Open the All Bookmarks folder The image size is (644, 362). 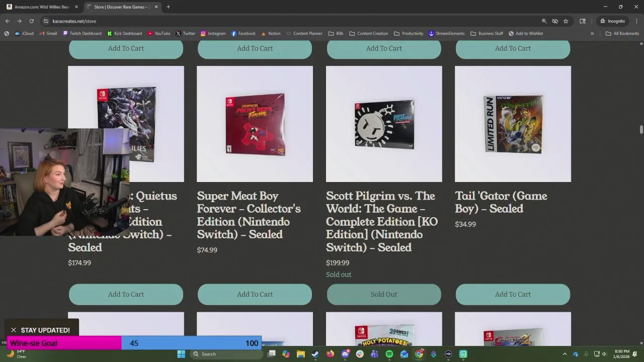tap(622, 34)
